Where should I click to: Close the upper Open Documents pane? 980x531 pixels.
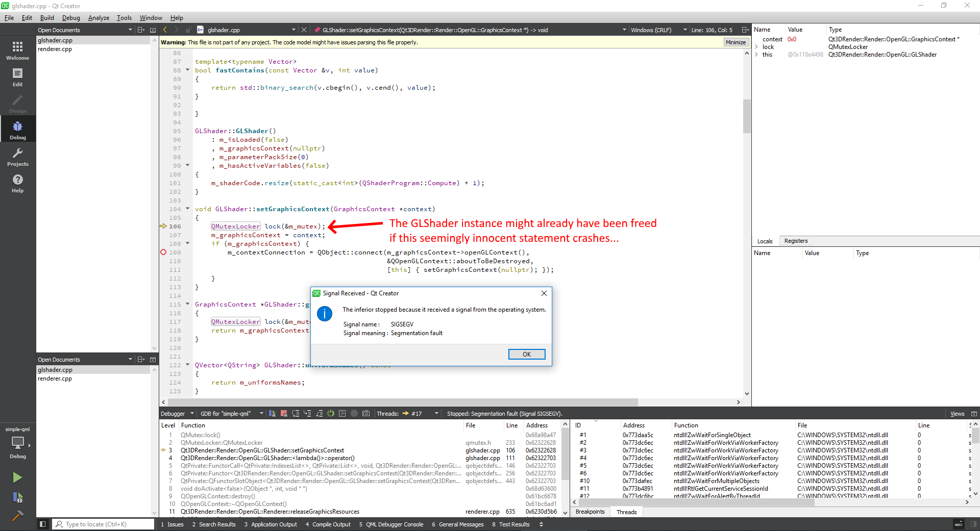[153, 30]
